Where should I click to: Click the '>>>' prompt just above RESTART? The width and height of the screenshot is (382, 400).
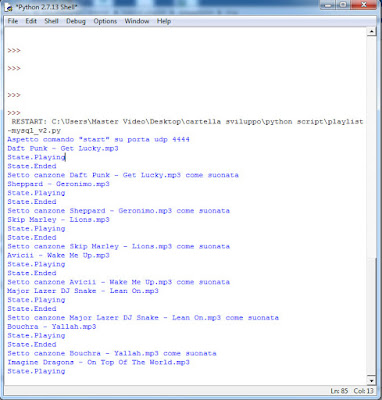coord(14,113)
